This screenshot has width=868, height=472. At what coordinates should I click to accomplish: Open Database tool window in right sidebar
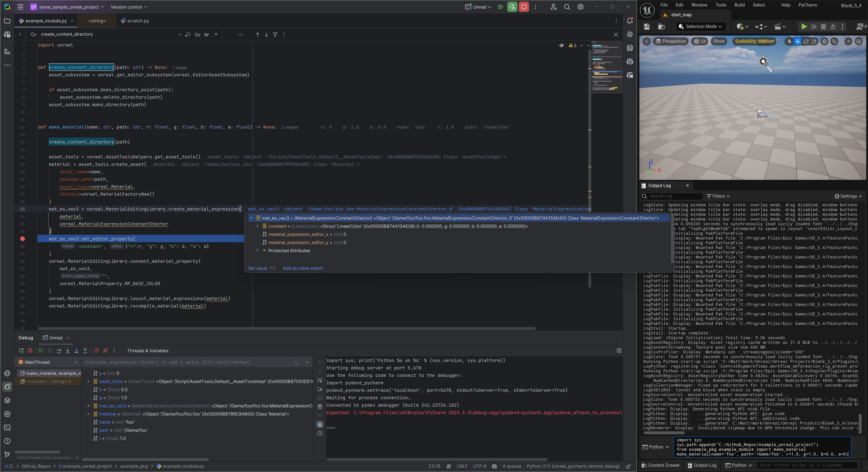pyautogui.click(x=630, y=48)
